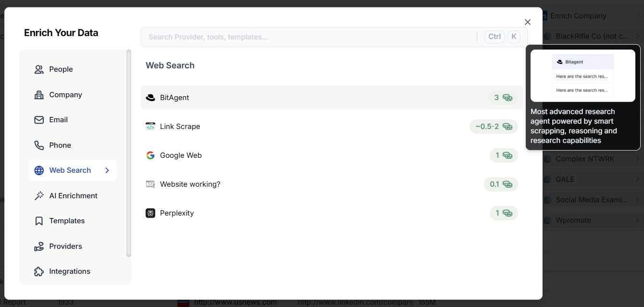This screenshot has width=644, height=307.
Task: Expand the Complex NTWRK row chevron
Action: tap(637, 159)
